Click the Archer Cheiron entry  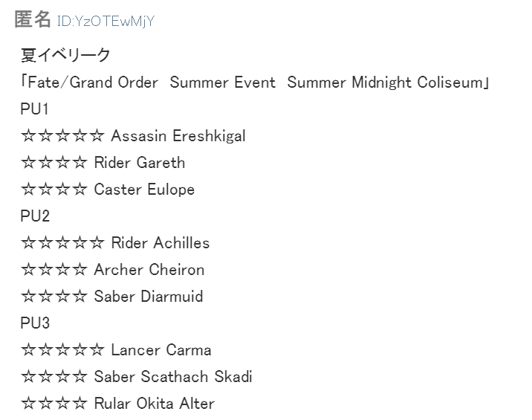(x=112, y=270)
